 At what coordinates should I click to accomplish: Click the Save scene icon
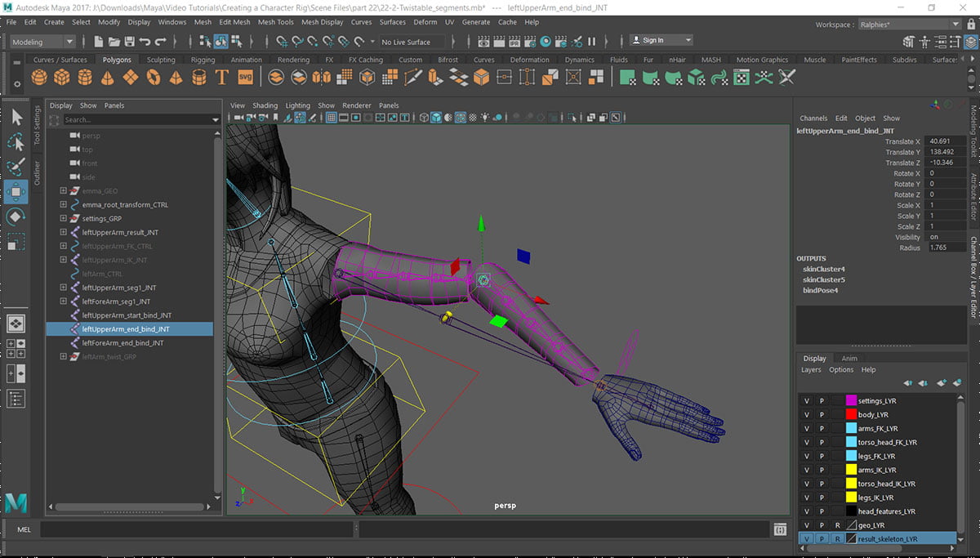[129, 41]
